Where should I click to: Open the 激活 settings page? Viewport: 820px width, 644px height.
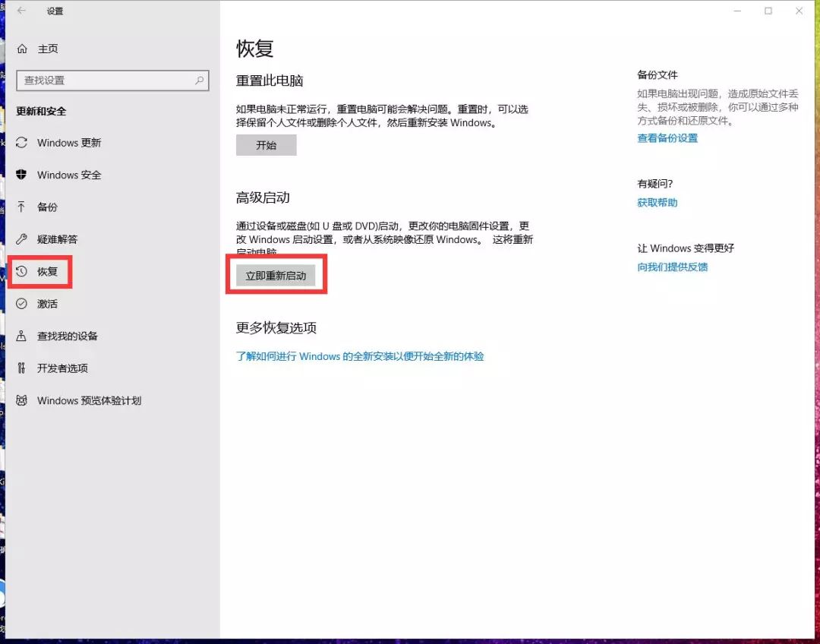tap(47, 304)
